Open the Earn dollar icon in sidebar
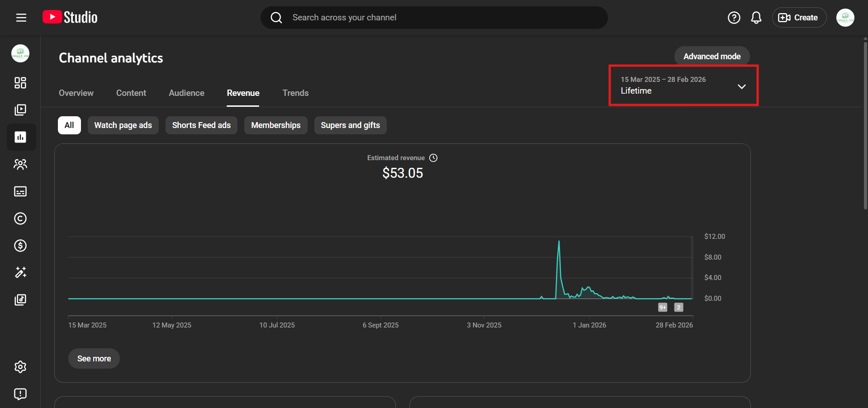The height and width of the screenshot is (408, 868). tap(20, 246)
